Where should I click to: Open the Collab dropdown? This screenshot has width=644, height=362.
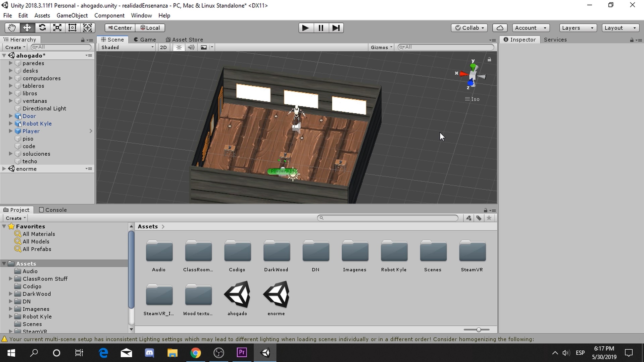[469, 28]
